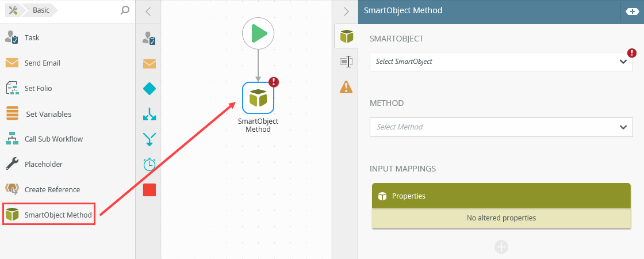This screenshot has height=259, width=644.
Task: Click the envelope icon in favorites bar
Action: (149, 64)
